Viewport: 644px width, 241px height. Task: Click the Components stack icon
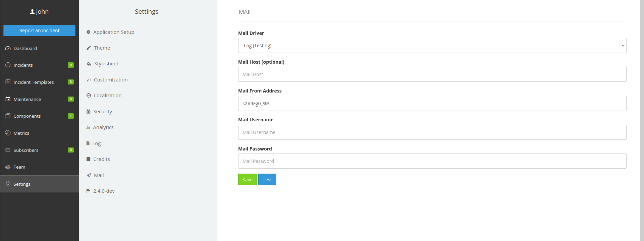pos(8,116)
